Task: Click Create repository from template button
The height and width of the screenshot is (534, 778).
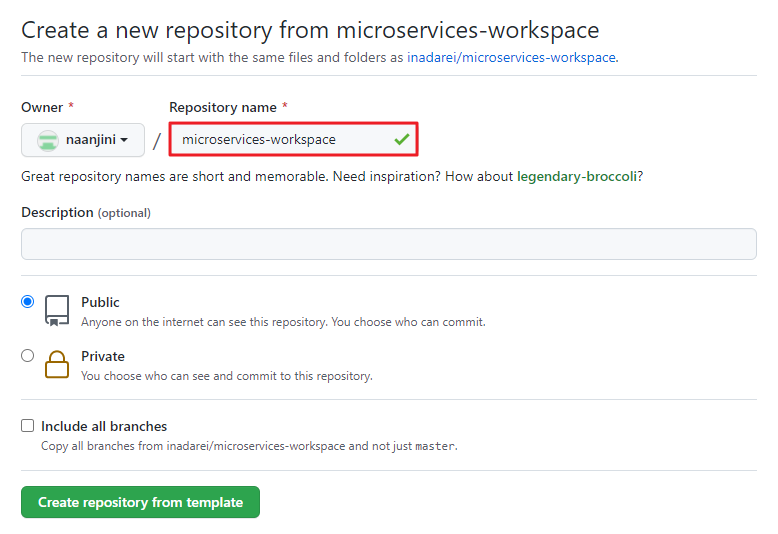Action: 140,502
